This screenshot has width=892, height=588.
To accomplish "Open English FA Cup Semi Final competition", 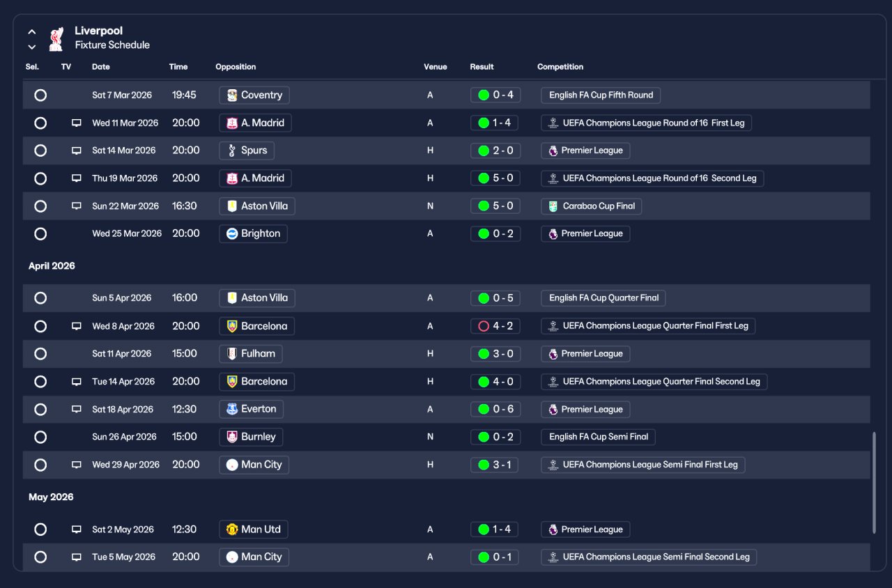I will [599, 437].
